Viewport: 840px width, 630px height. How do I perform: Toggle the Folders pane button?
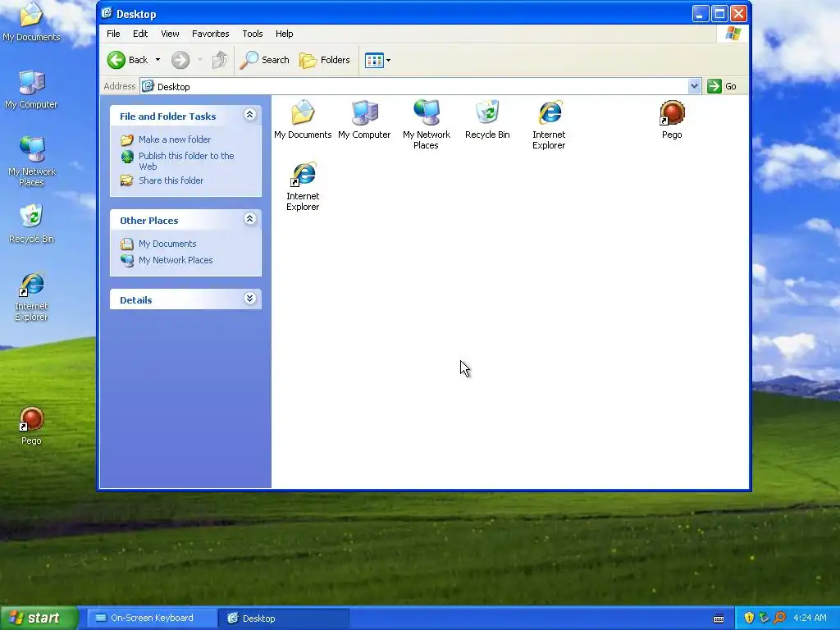325,60
